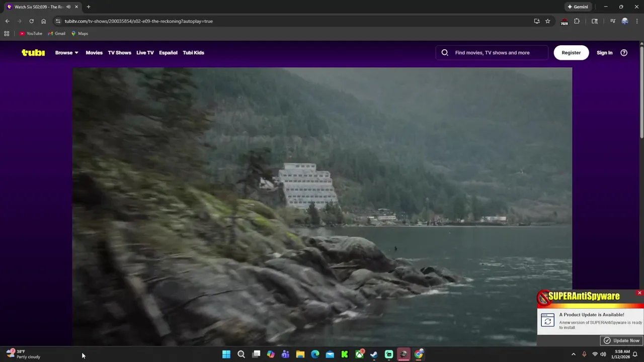Screen dimensions: 644x362
Task: Close the SUPERAntiSpyware popup
Action: coord(639,293)
